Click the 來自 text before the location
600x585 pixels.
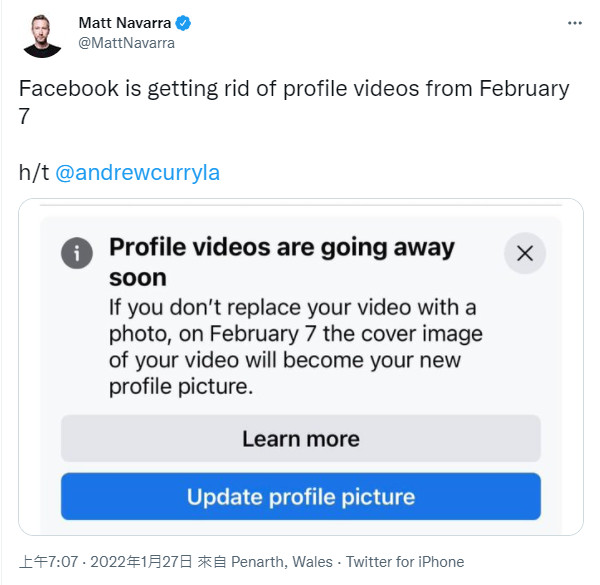(212, 562)
